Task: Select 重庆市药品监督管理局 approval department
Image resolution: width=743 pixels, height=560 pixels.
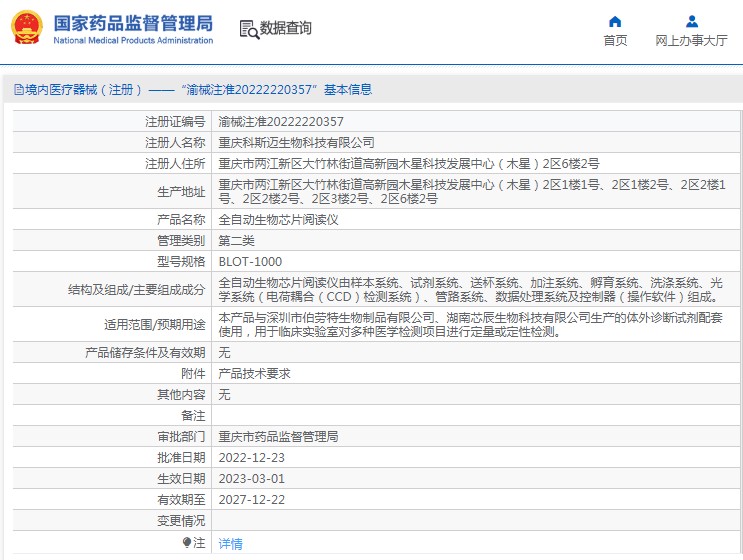Action: click(x=278, y=437)
